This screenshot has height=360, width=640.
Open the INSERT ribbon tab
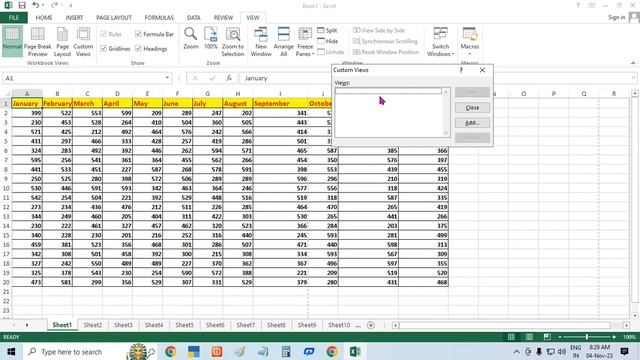coord(74,18)
